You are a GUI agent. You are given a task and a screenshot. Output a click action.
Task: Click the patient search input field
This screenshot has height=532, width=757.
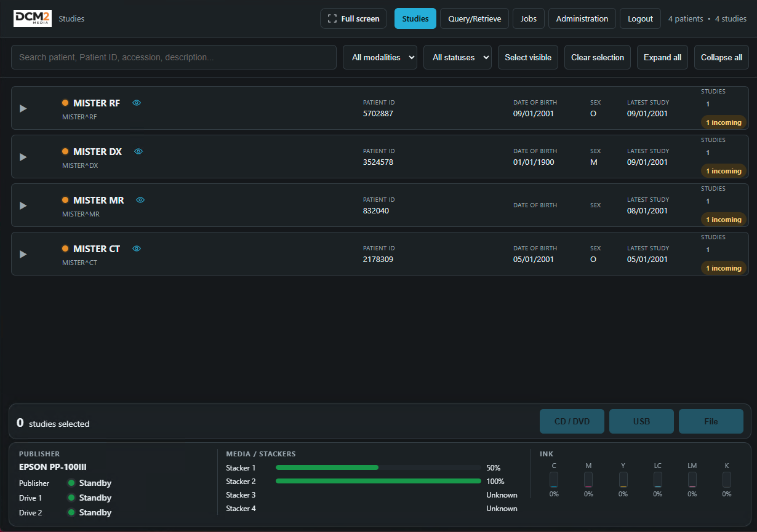[174, 57]
